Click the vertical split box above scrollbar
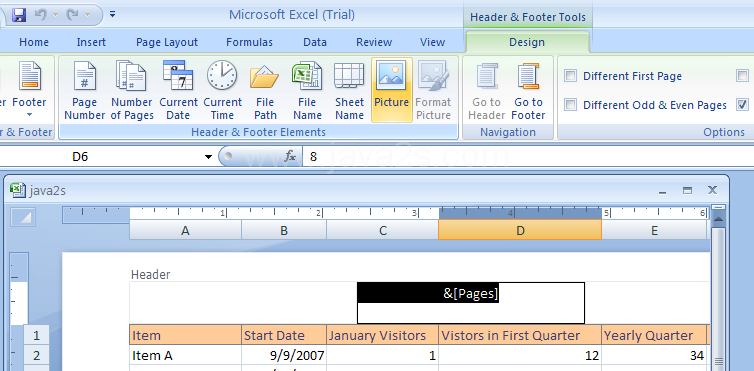Image resolution: width=754 pixels, height=371 pixels. [x=718, y=208]
